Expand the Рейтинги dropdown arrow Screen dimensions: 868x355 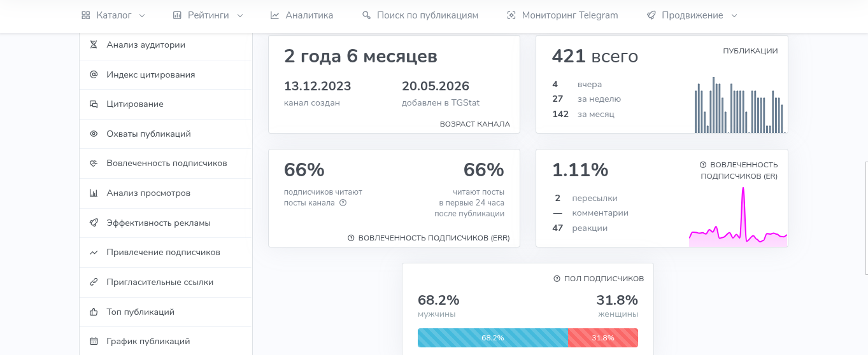point(240,15)
